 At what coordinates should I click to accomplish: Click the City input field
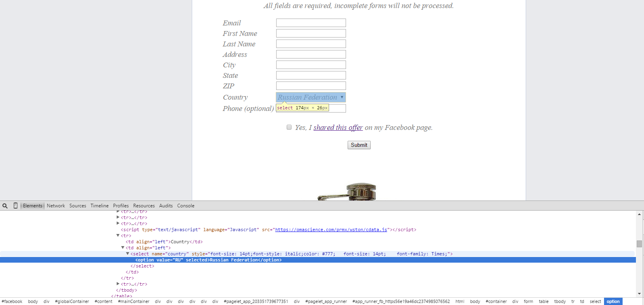311,65
